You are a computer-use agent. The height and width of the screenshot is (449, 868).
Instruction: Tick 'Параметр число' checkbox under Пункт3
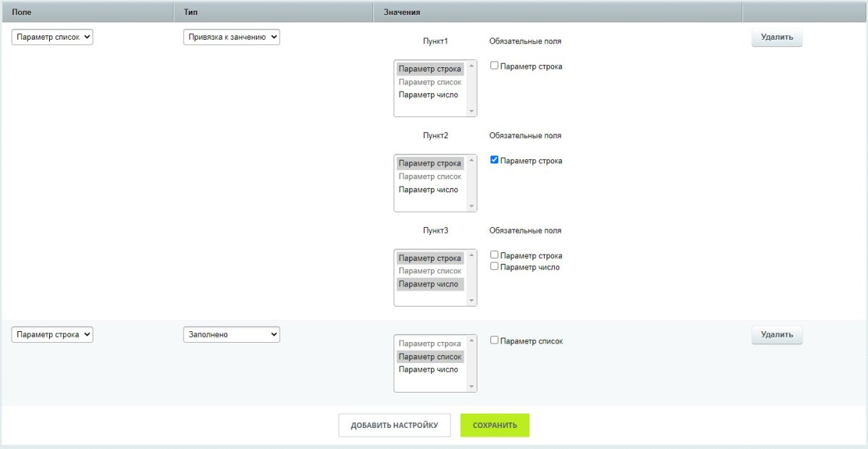click(x=495, y=267)
